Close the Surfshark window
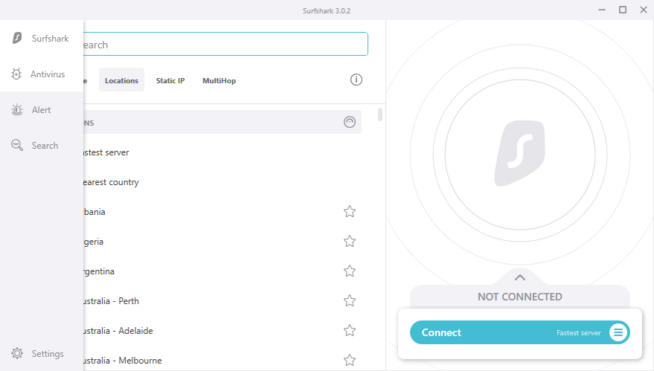 pos(643,10)
